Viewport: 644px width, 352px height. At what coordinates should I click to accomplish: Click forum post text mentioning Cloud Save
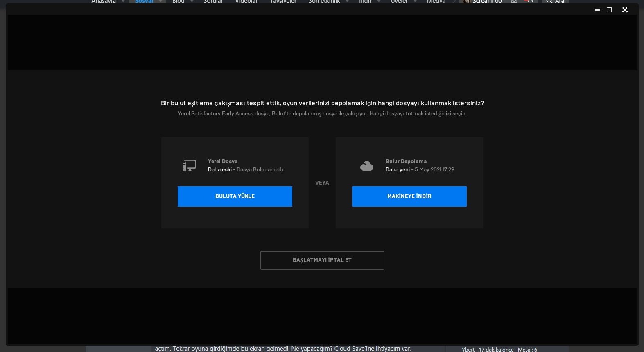click(283, 349)
